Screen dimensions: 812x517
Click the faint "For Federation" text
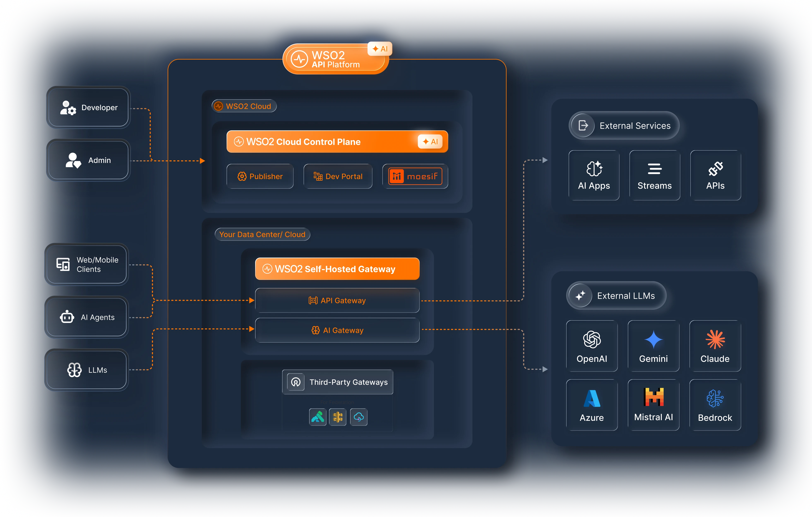point(338,402)
